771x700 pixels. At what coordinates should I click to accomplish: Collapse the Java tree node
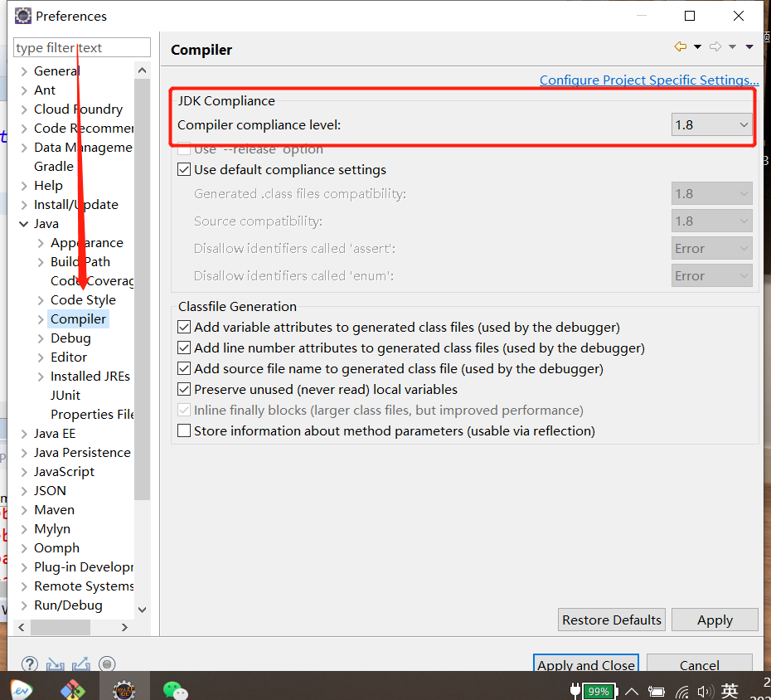pos(23,224)
